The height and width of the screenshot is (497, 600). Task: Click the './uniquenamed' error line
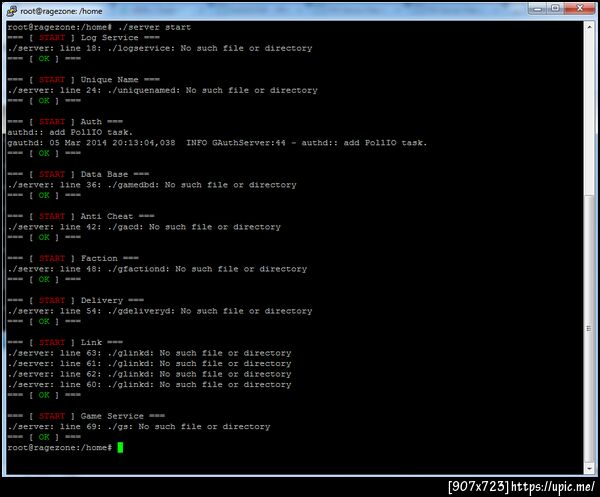coord(162,90)
